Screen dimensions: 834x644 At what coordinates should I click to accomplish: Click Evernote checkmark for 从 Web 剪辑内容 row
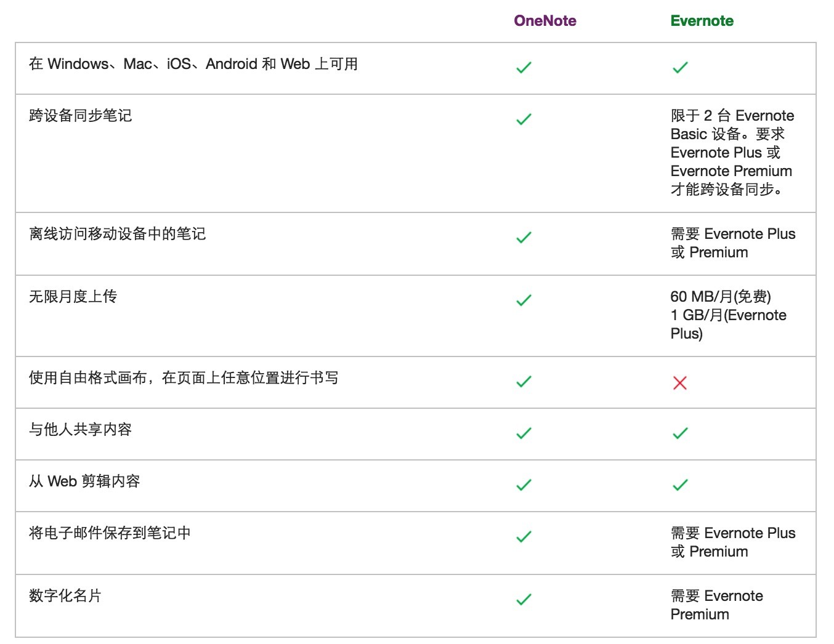coord(680,485)
